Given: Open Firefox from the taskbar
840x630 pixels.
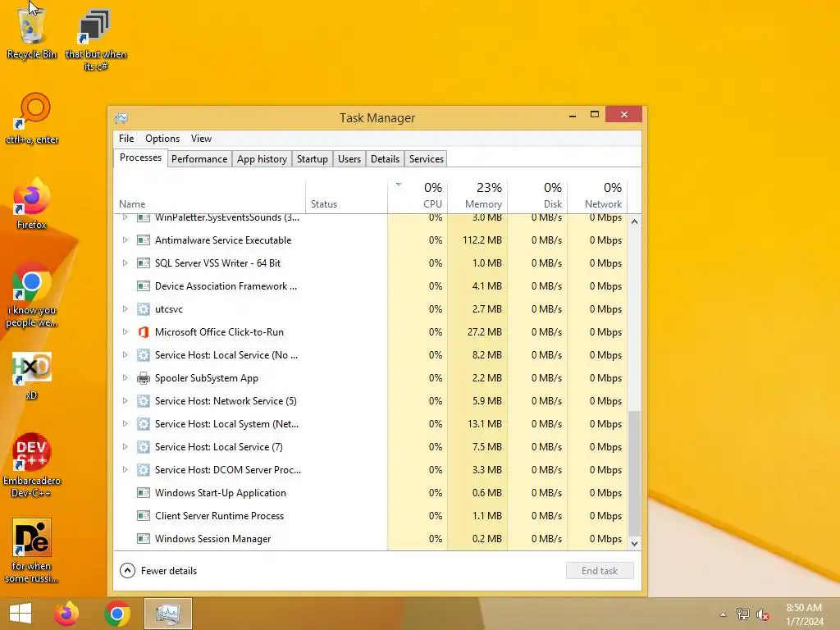Looking at the screenshot, I should point(66,614).
